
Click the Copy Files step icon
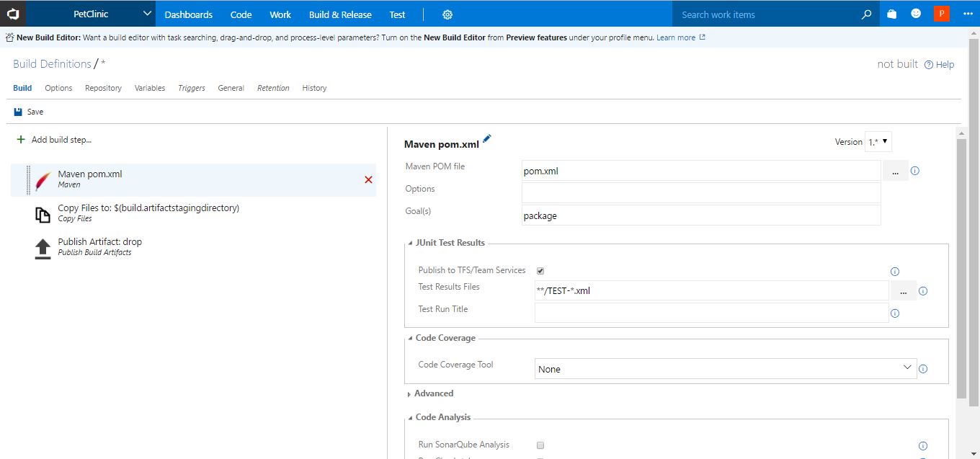pos(43,214)
